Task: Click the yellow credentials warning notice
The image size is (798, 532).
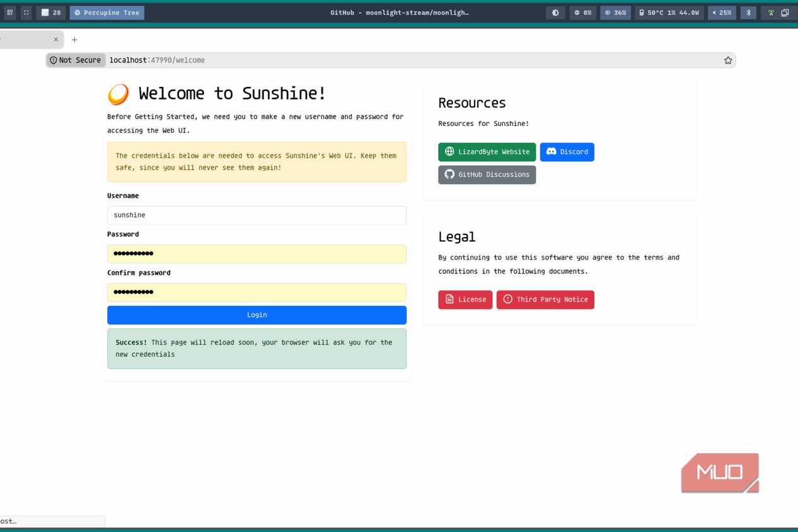Action: [x=257, y=162]
